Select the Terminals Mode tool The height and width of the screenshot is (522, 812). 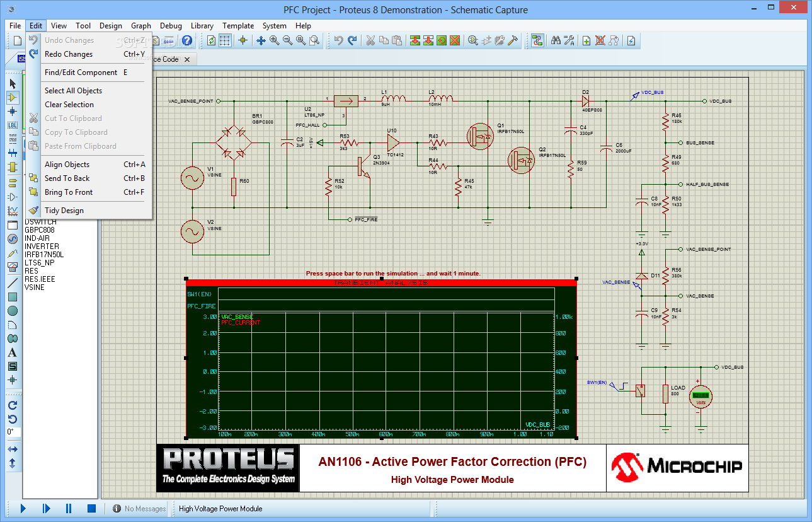13,183
